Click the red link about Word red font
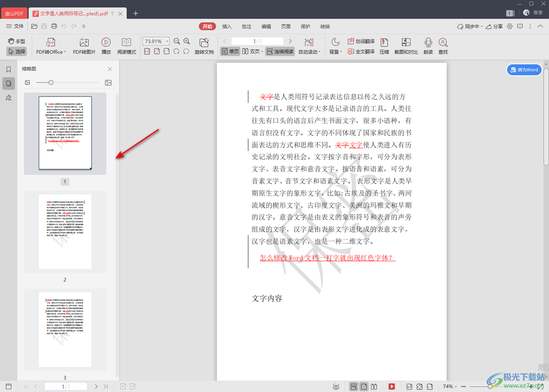This screenshot has width=549, height=392. (x=327, y=258)
